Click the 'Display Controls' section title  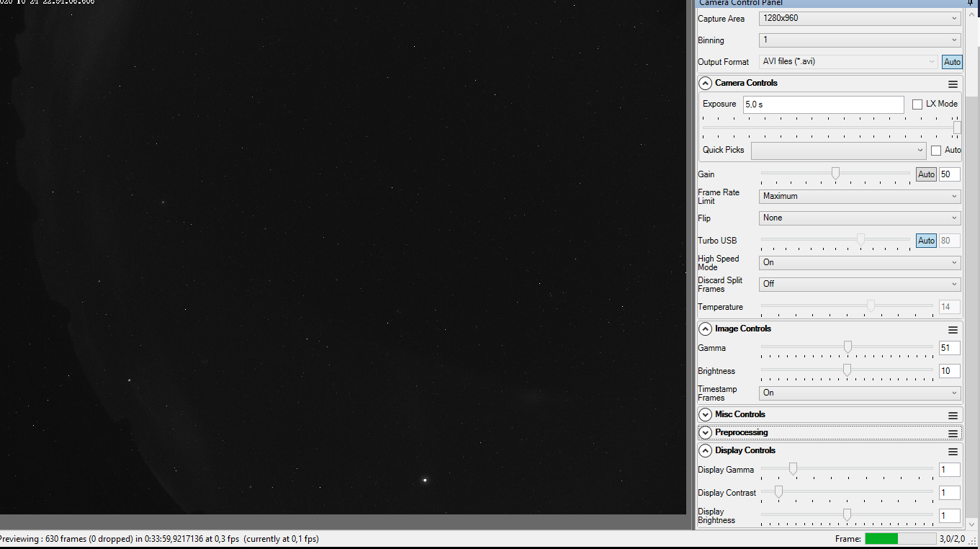click(x=745, y=450)
